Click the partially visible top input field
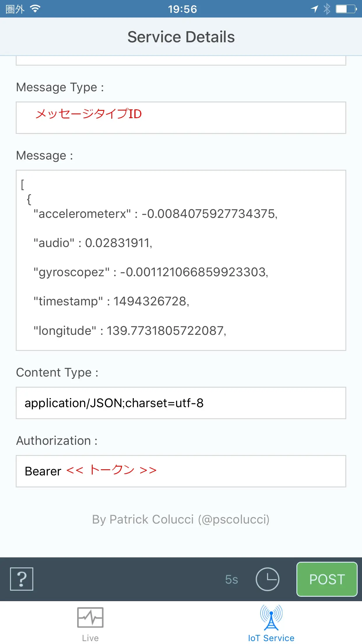The image size is (362, 644). pyautogui.click(x=181, y=60)
